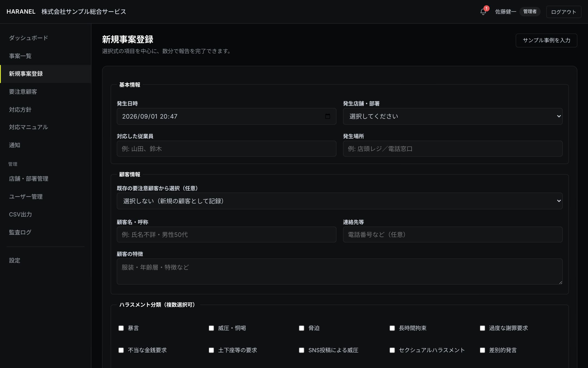Go to ダッシュボード in sidebar
The width and height of the screenshot is (588, 368).
(45, 38)
